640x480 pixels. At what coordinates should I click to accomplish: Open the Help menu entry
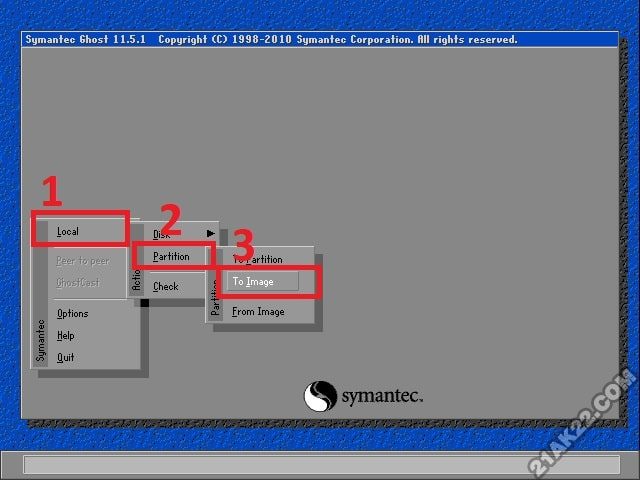click(65, 336)
